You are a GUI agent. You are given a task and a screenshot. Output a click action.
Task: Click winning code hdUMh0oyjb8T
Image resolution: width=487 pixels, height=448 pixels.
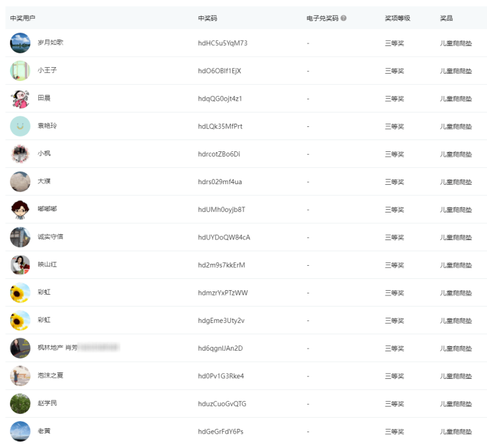pyautogui.click(x=222, y=210)
